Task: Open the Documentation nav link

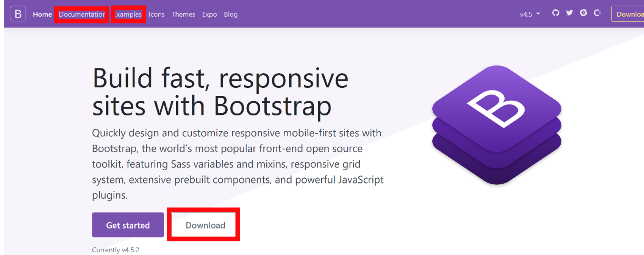Action: coord(81,14)
